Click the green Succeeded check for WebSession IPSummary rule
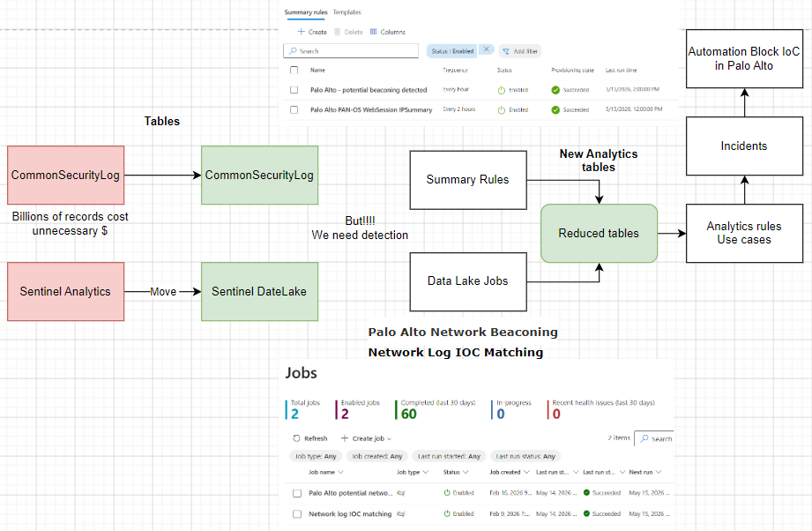Viewport: 812px width, 531px height. (x=555, y=110)
